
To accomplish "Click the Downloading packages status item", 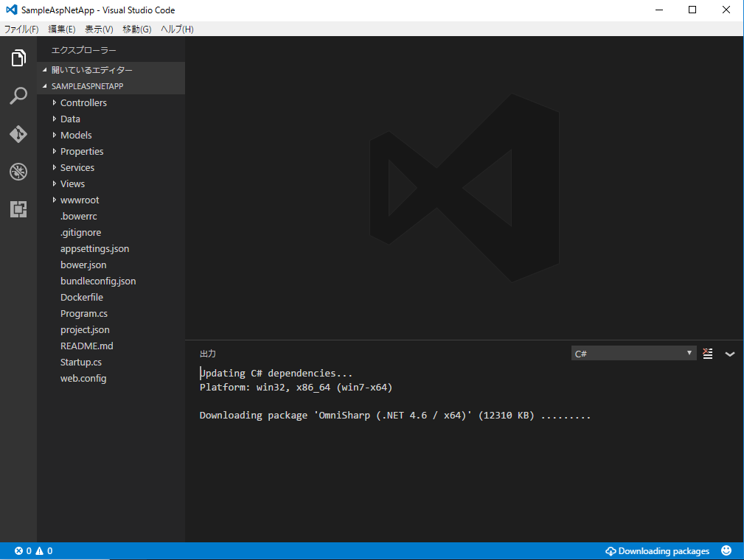I will 657,551.
